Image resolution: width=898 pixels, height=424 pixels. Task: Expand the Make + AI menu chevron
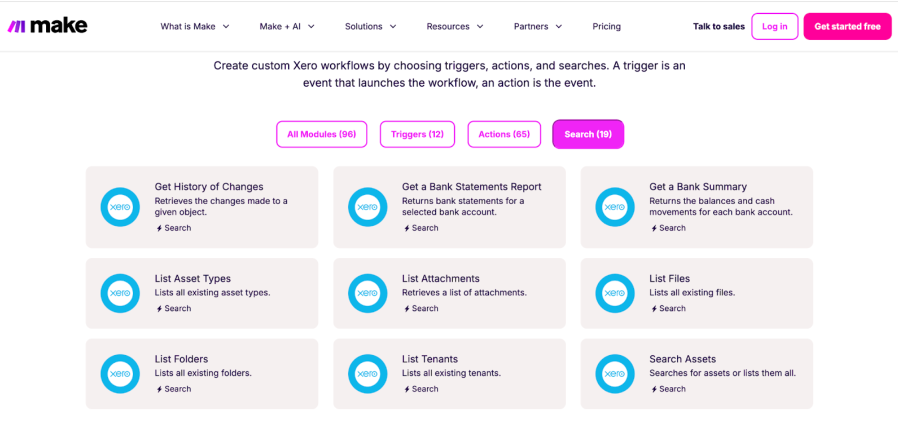click(311, 26)
